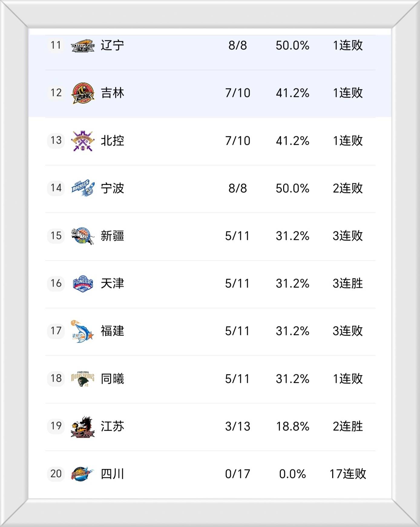Screen dimensions: 420x527
Task: Select the 北控 team name
Action: pyautogui.click(x=112, y=141)
